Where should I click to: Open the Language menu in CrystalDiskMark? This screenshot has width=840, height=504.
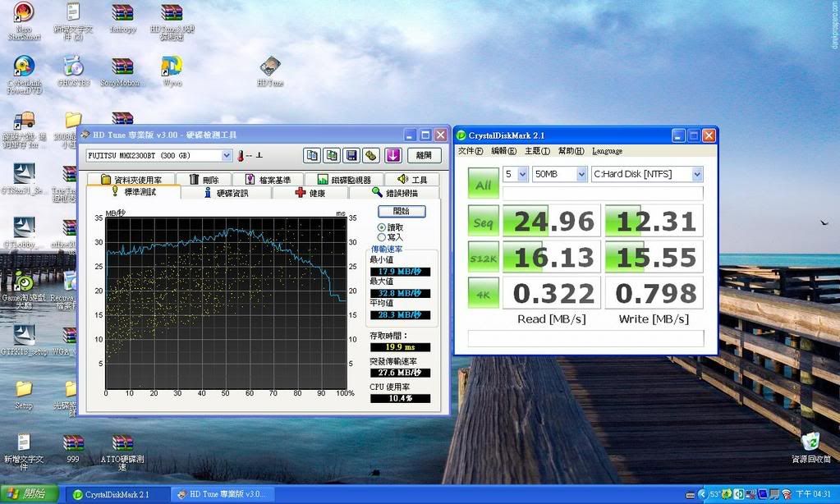(607, 151)
